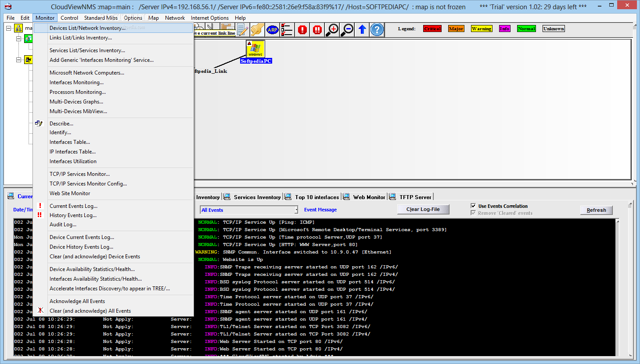
Task: Switch to Web Monitor tab
Action: pyautogui.click(x=364, y=197)
